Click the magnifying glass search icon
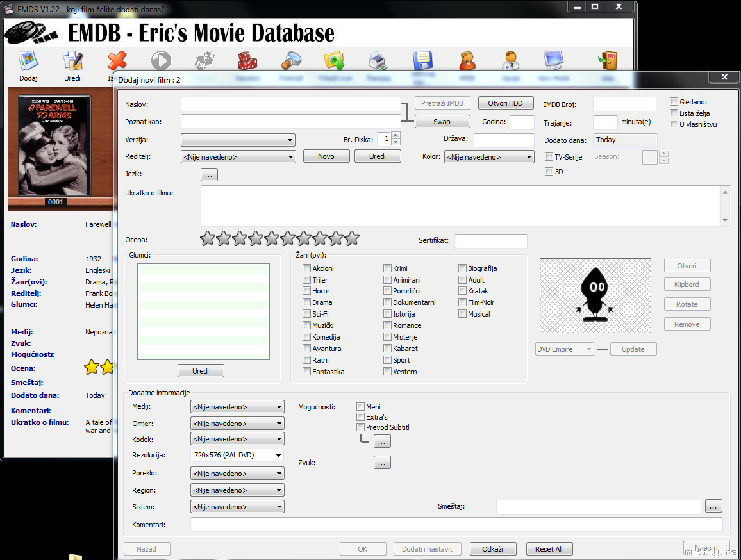Screen dimensions: 741x560 click(x=291, y=61)
